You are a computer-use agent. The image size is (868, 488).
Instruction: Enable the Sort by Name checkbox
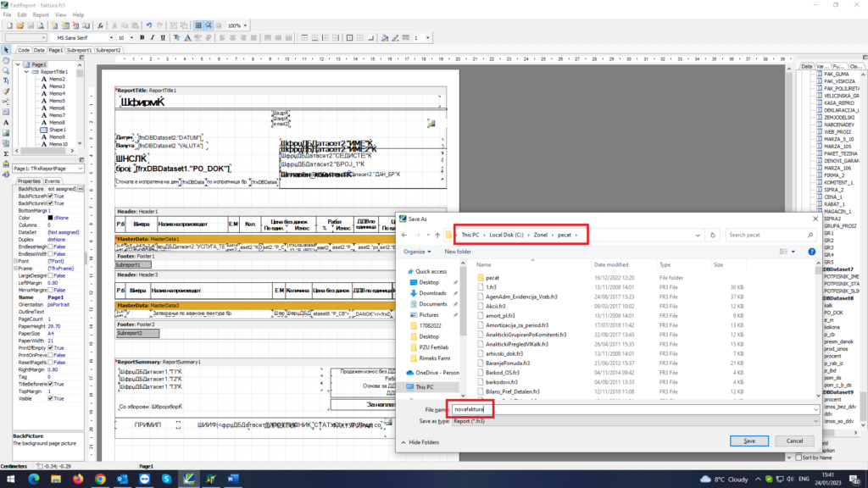click(798, 457)
